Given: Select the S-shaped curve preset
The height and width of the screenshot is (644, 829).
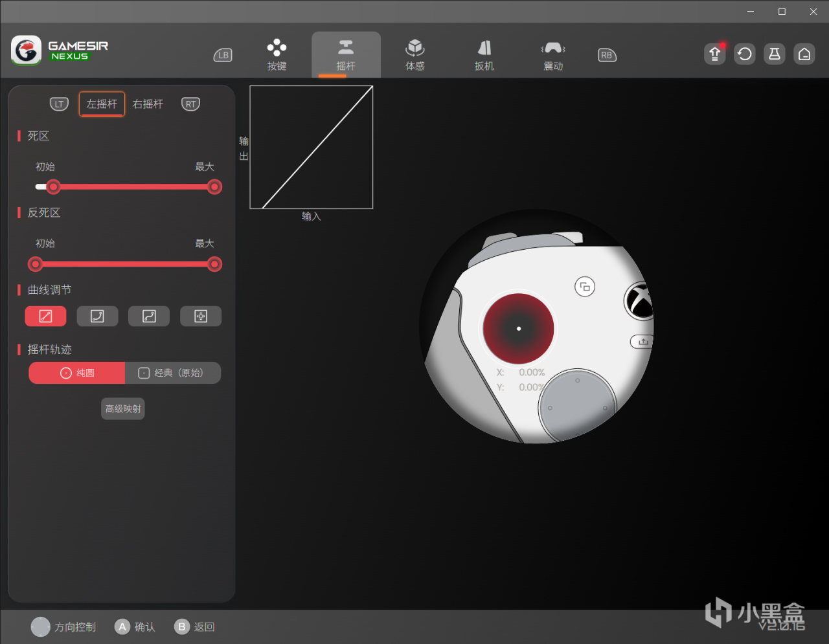Looking at the screenshot, I should [149, 316].
